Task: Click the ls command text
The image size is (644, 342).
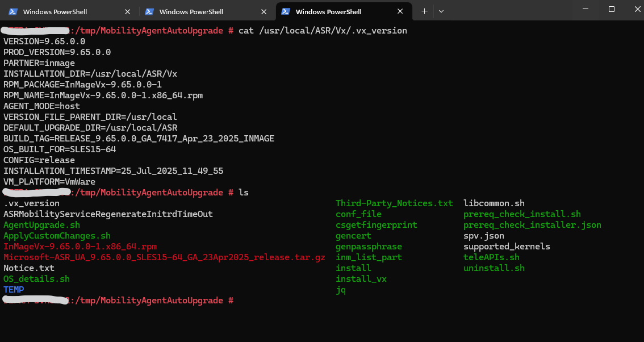Action: tap(244, 193)
